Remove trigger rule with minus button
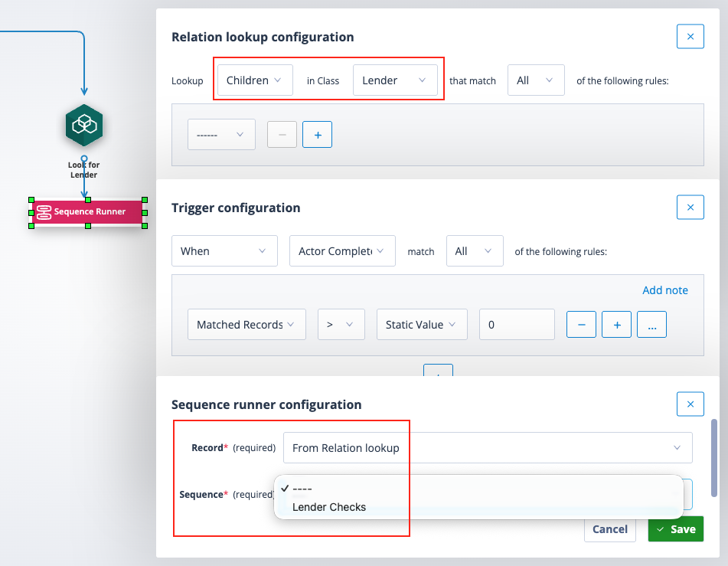 click(x=581, y=324)
